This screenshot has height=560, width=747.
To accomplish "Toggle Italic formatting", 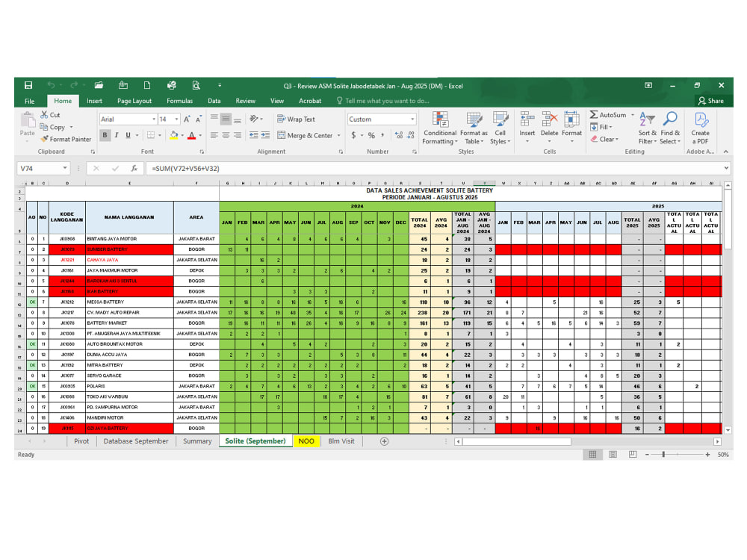I will click(x=117, y=135).
